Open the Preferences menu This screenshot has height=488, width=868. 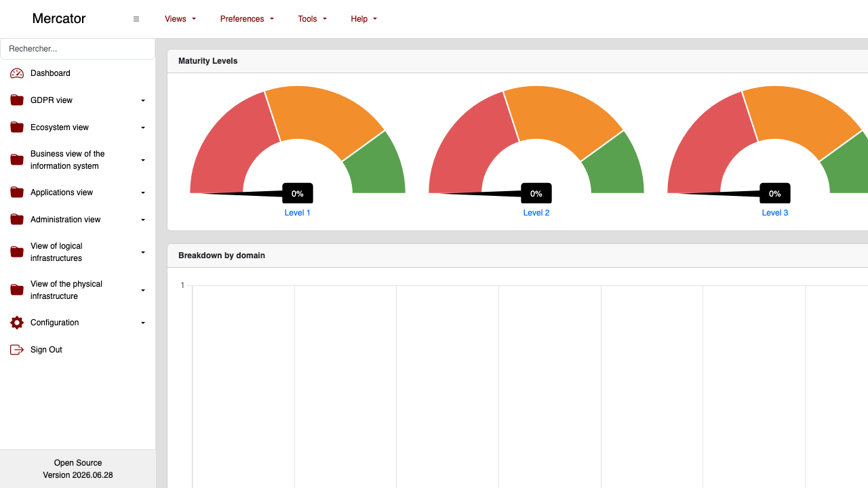click(x=247, y=19)
